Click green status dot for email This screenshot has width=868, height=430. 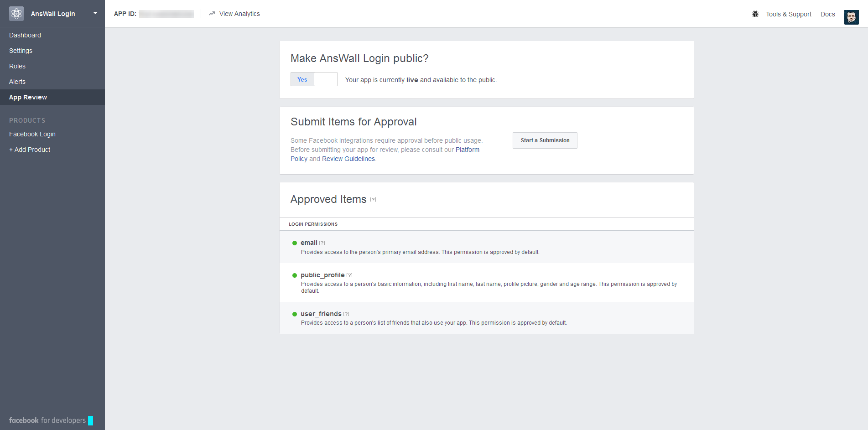coord(295,243)
